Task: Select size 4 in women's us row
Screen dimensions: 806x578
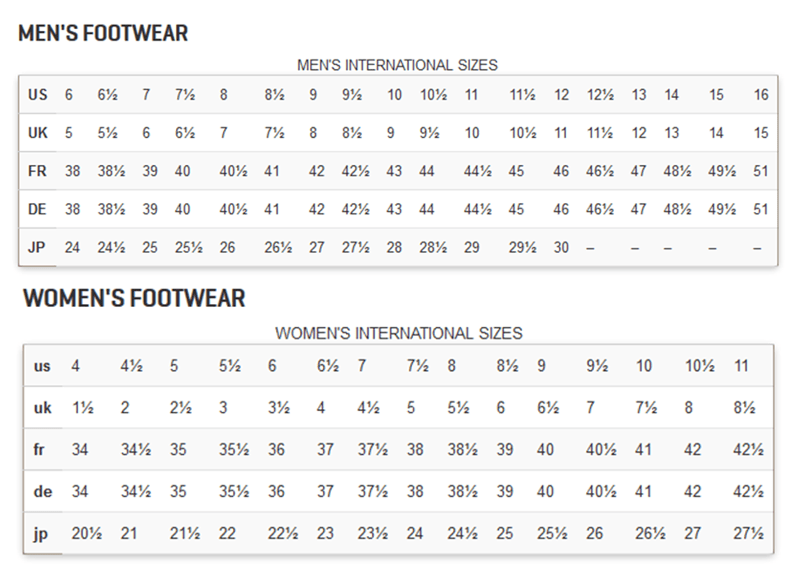Action: click(76, 366)
